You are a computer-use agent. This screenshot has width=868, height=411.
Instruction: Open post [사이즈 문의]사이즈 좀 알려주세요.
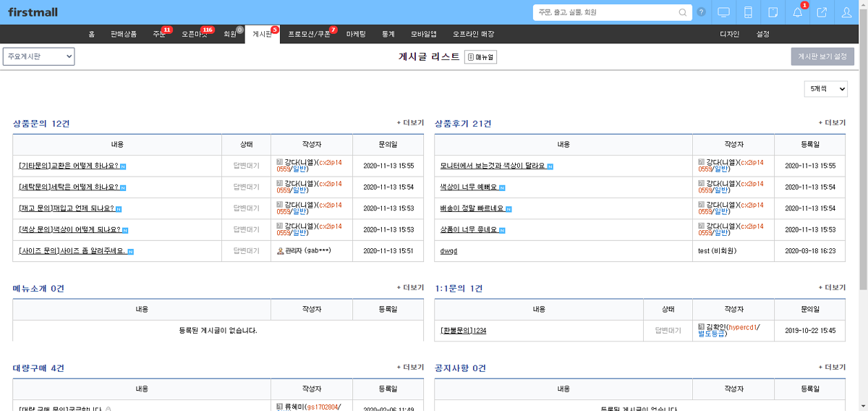[72, 251]
